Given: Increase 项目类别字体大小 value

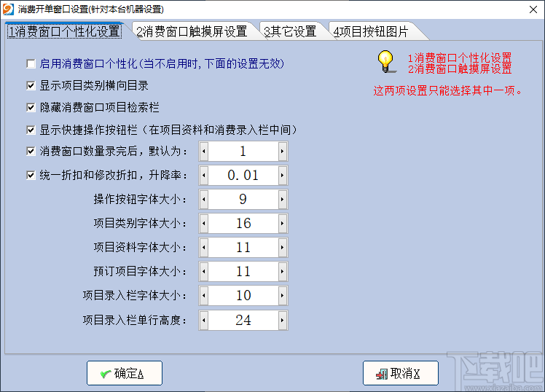Looking at the screenshot, I should [282, 223].
